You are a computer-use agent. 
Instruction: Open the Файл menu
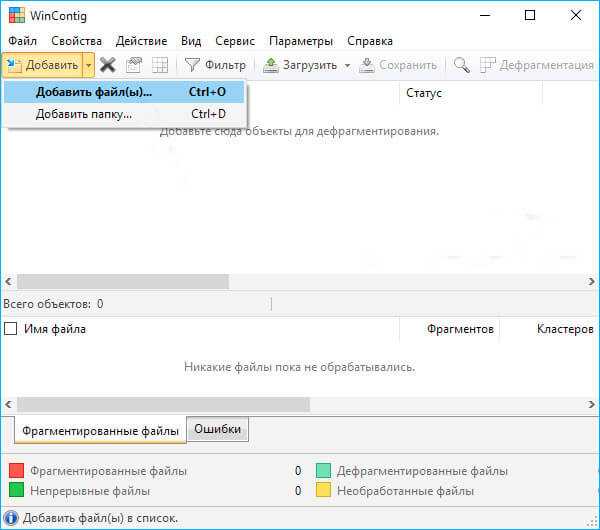click(23, 41)
